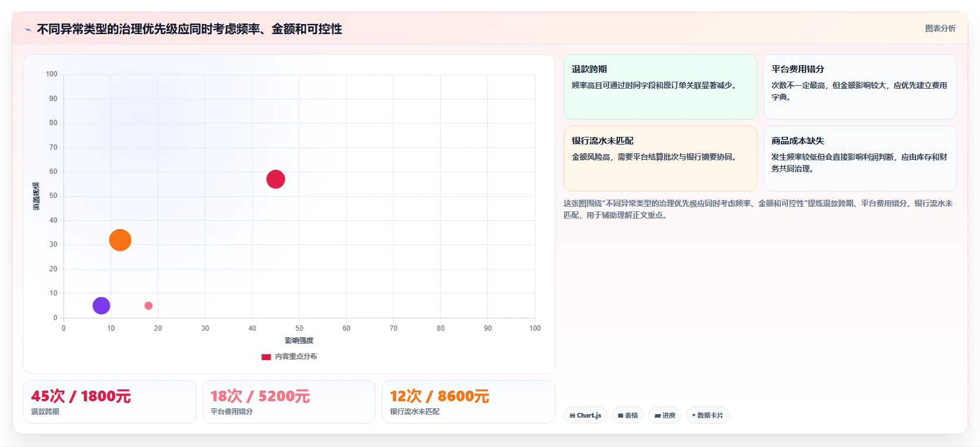
Task: Select the 数据卡片 tag
Action: click(x=707, y=415)
